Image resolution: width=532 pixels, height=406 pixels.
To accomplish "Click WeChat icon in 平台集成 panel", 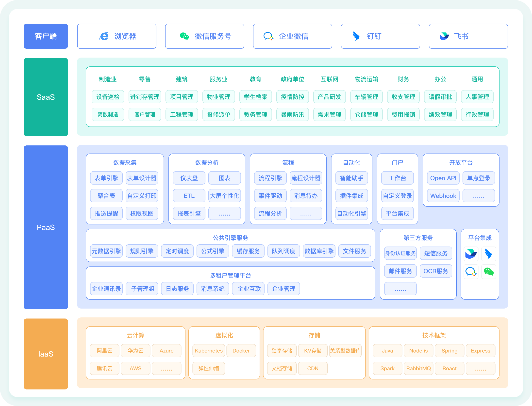I will point(489,271).
